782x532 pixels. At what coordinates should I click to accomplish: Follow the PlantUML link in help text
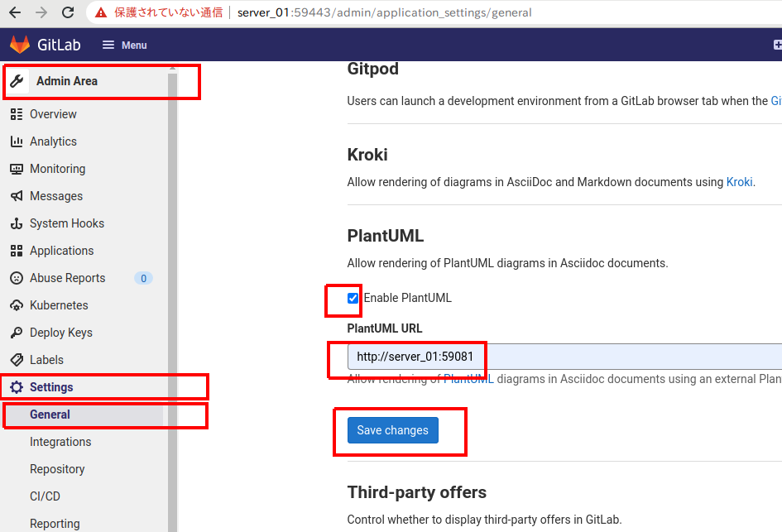pyautogui.click(x=468, y=379)
